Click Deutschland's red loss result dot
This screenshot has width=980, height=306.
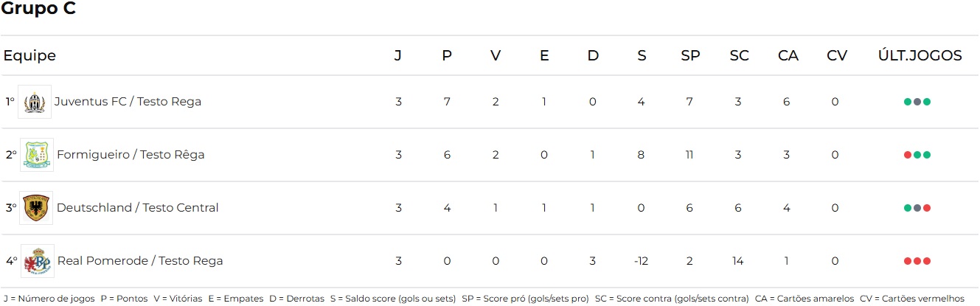(927, 208)
